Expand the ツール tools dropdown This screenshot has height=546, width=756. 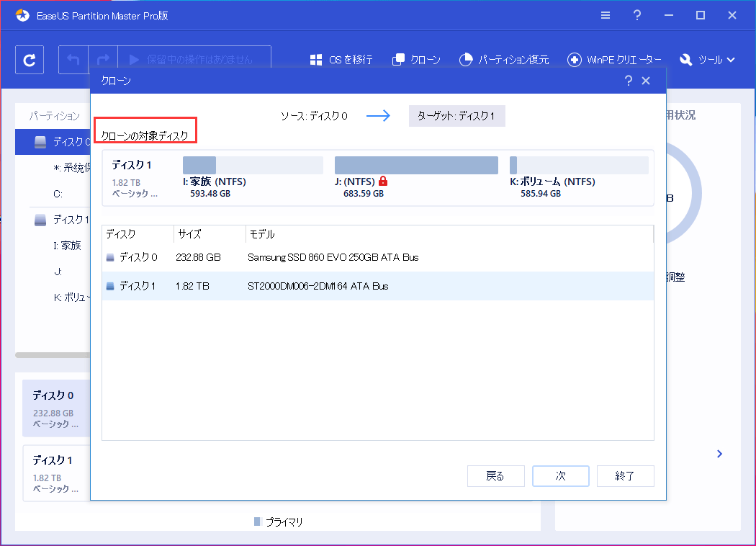[707, 60]
